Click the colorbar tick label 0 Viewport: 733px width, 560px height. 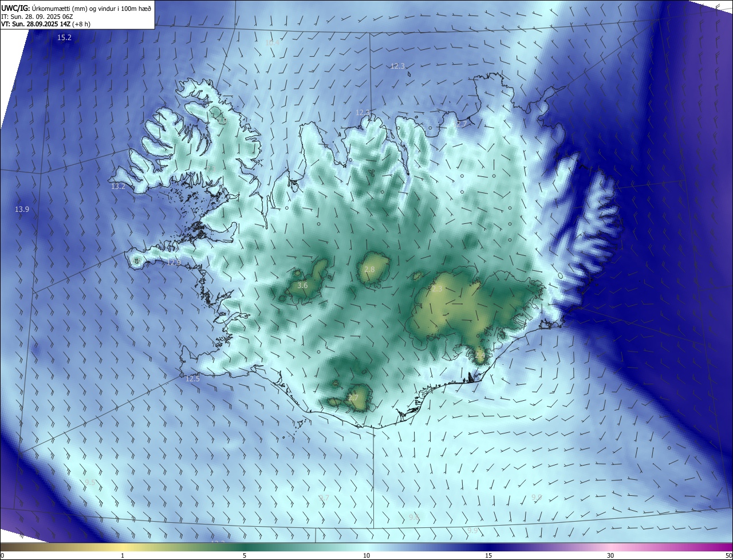2,555
